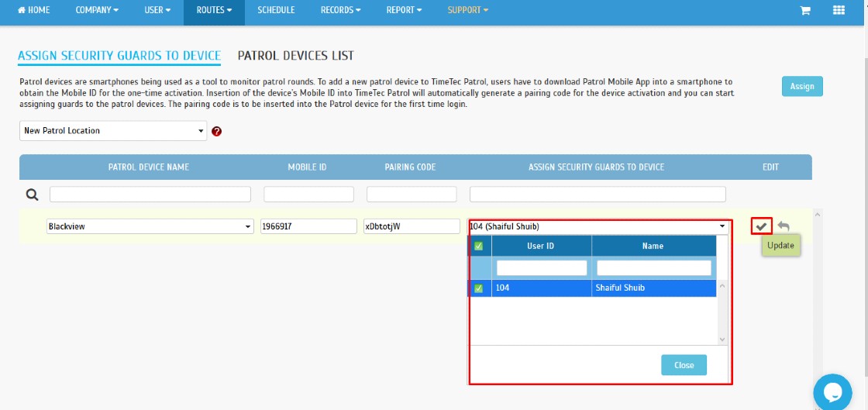Open the ROUTES menu

214,10
